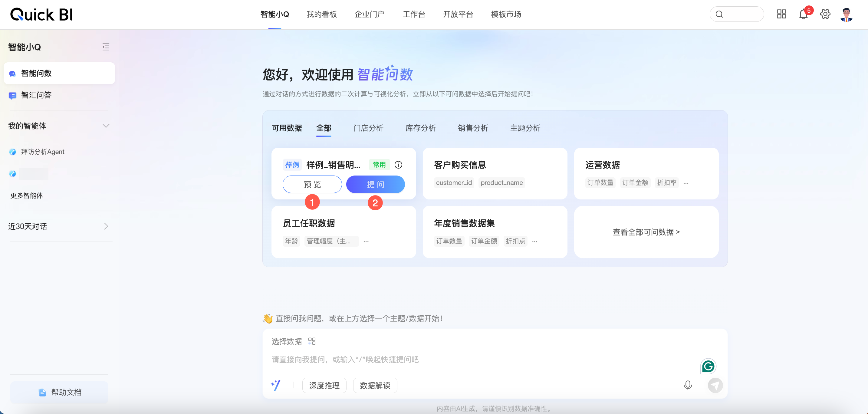868x414 pixels.
Task: Click the Grammarly icon in input box
Action: click(708, 366)
